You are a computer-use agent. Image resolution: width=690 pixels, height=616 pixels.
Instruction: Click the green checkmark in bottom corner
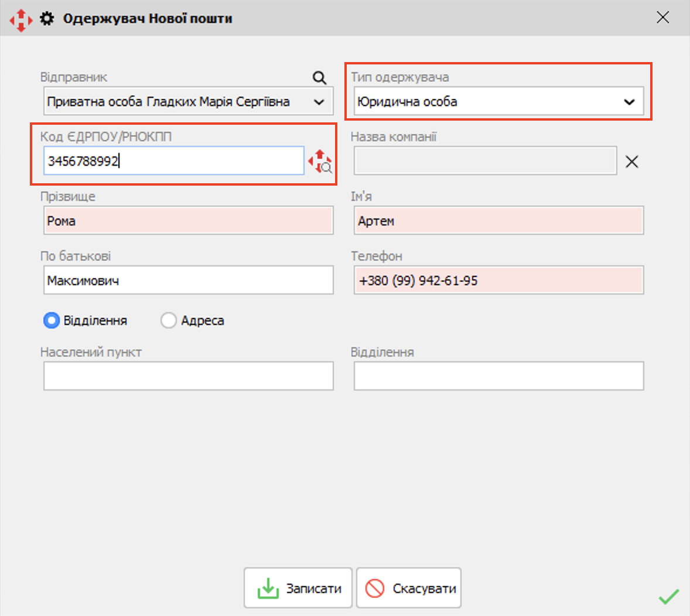[x=668, y=596]
